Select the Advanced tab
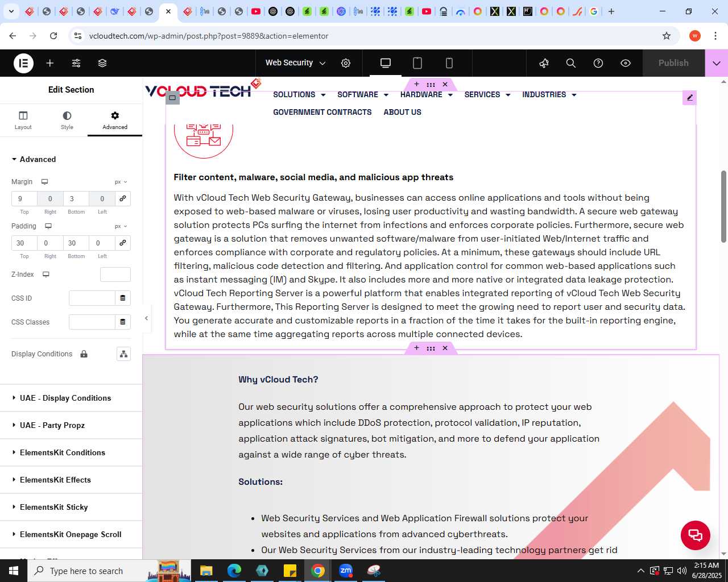728x582 pixels. pyautogui.click(x=115, y=120)
